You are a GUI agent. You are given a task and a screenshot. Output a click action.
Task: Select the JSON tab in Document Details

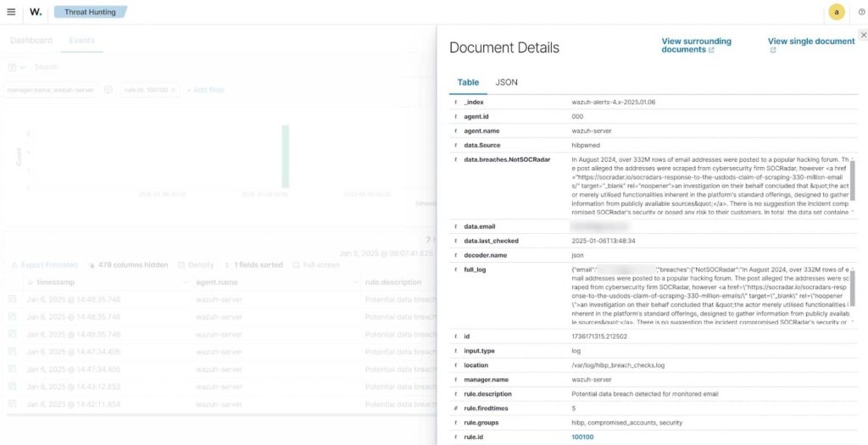507,82
